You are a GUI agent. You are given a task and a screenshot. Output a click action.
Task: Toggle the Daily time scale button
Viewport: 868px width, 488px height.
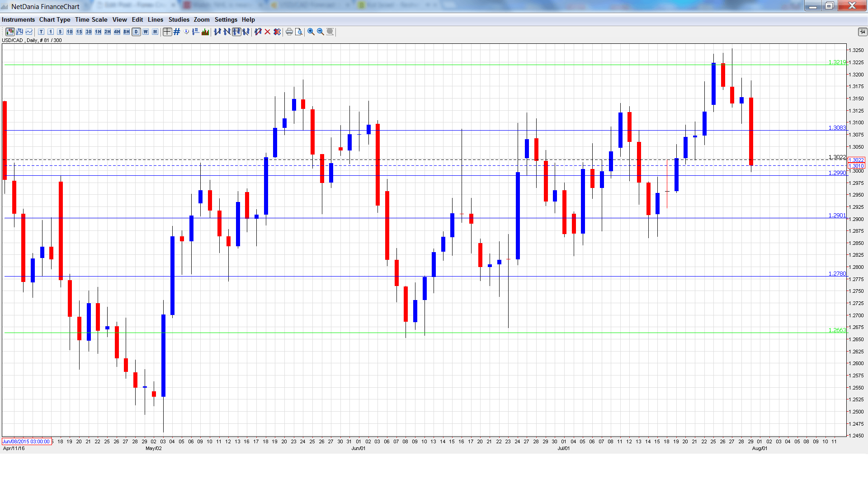click(136, 32)
